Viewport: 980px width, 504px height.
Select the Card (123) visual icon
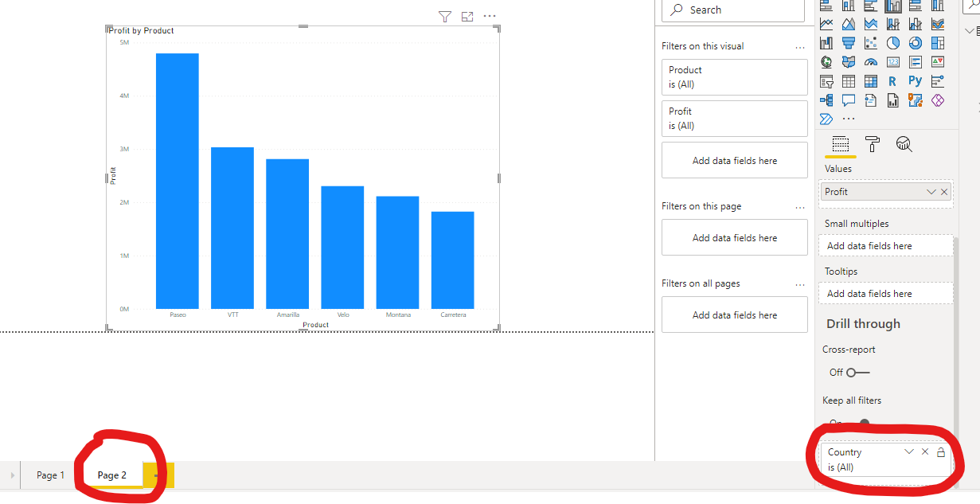(893, 62)
